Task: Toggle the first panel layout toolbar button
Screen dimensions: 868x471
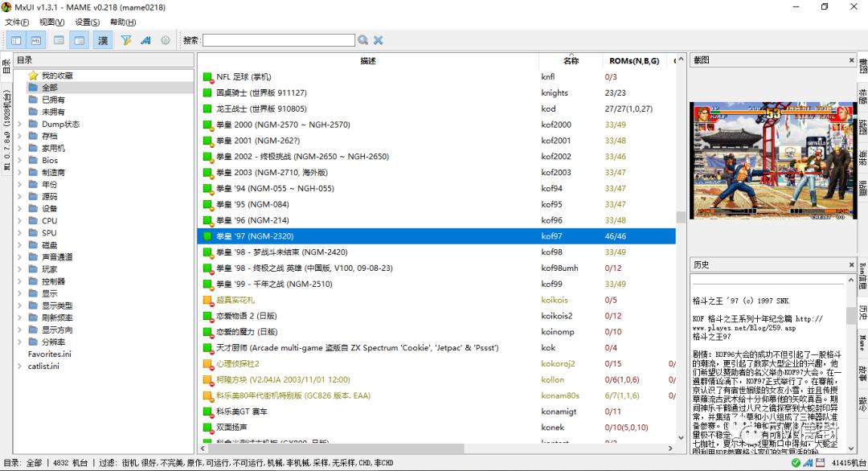Action: coord(16,40)
